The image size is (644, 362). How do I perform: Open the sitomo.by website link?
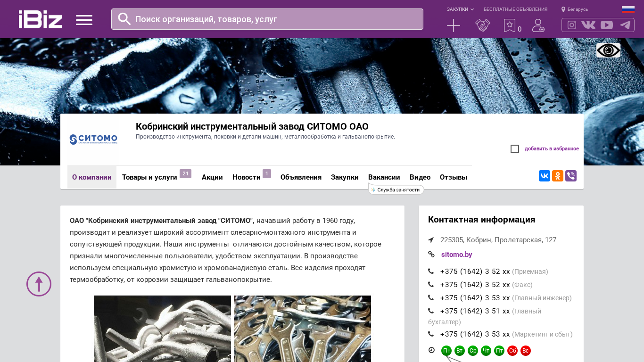point(456,255)
